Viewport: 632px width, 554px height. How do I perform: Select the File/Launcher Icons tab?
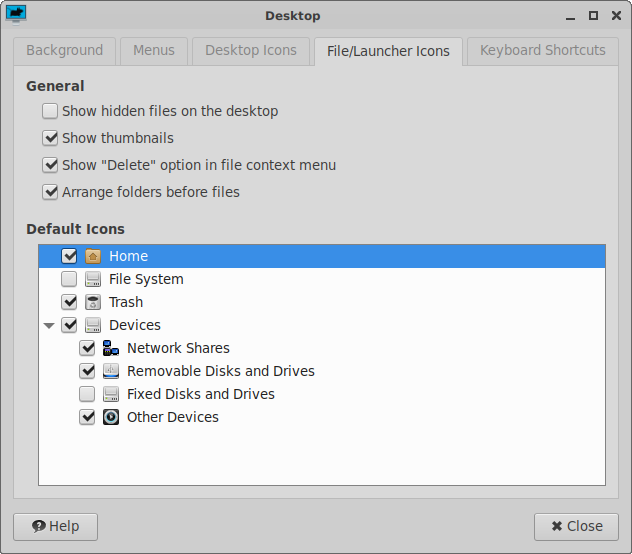(x=388, y=51)
